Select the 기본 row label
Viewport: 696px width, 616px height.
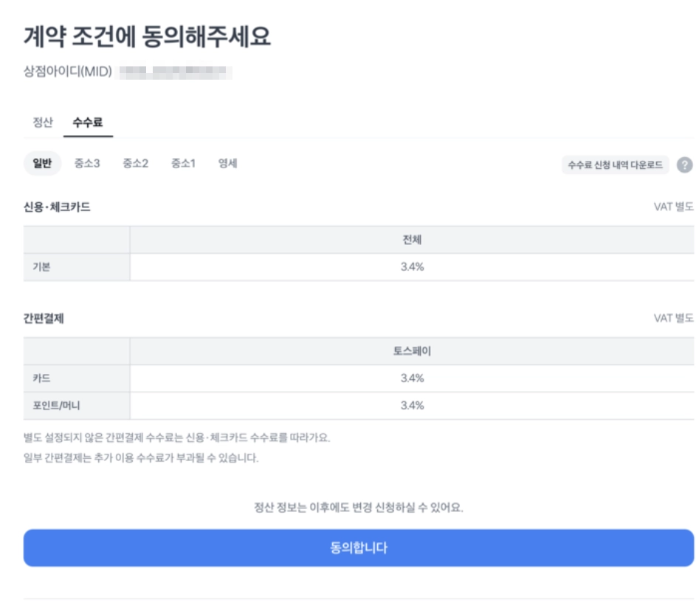(41, 267)
